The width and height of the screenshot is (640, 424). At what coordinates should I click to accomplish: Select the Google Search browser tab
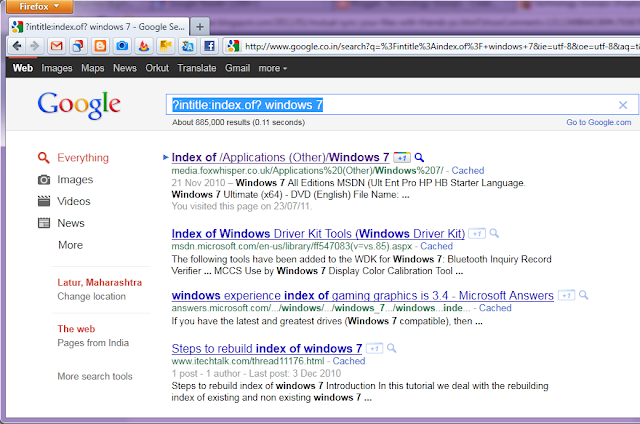click(99, 27)
